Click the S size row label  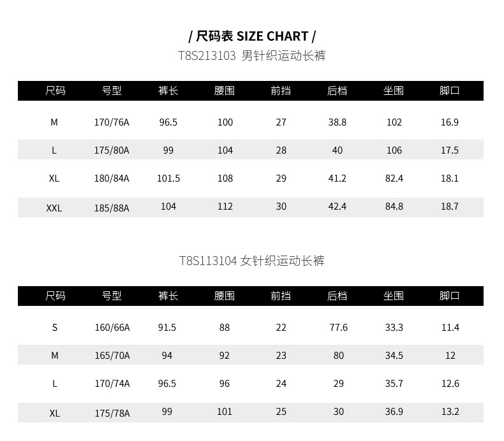tap(55, 328)
